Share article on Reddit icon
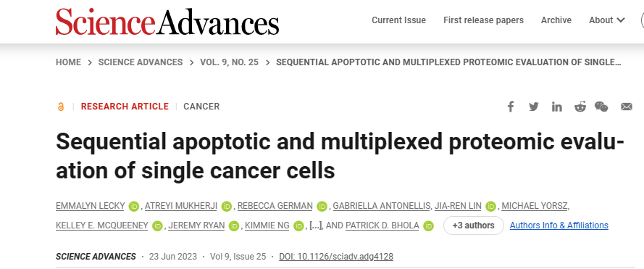The height and width of the screenshot is (269, 644). click(580, 107)
